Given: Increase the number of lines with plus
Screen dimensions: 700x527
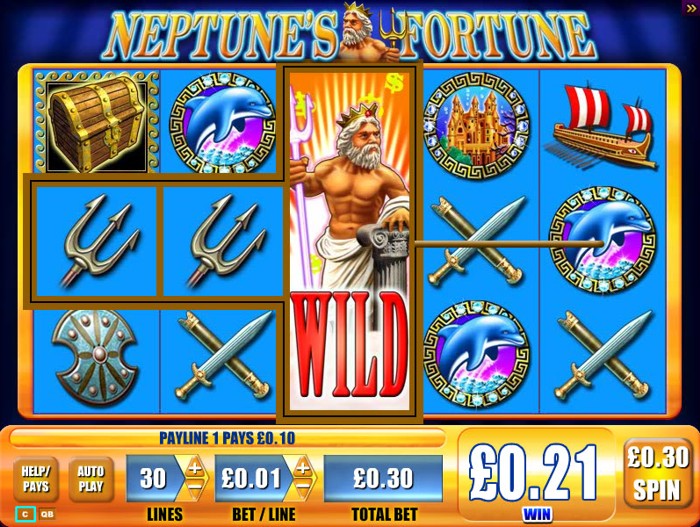Looking at the screenshot, I should point(195,468).
